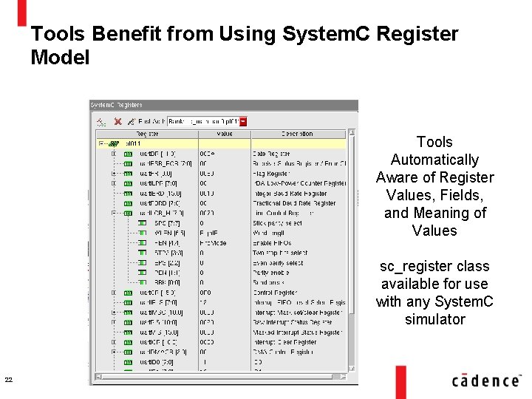
Task: Select the uartMIS register name
Action: [x=159, y=332]
